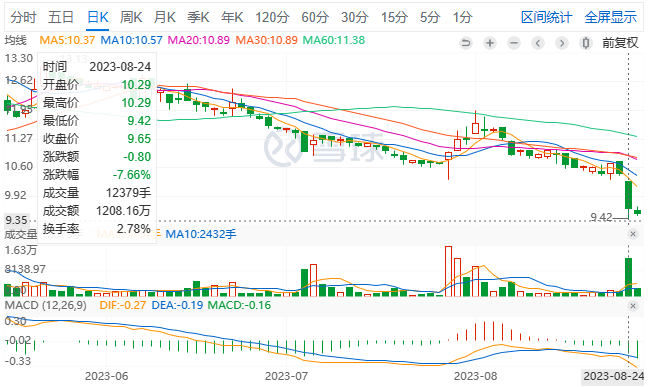Screen dimensions: 651x387
Task: Open 区间统计 range statistics
Action: [x=546, y=17]
